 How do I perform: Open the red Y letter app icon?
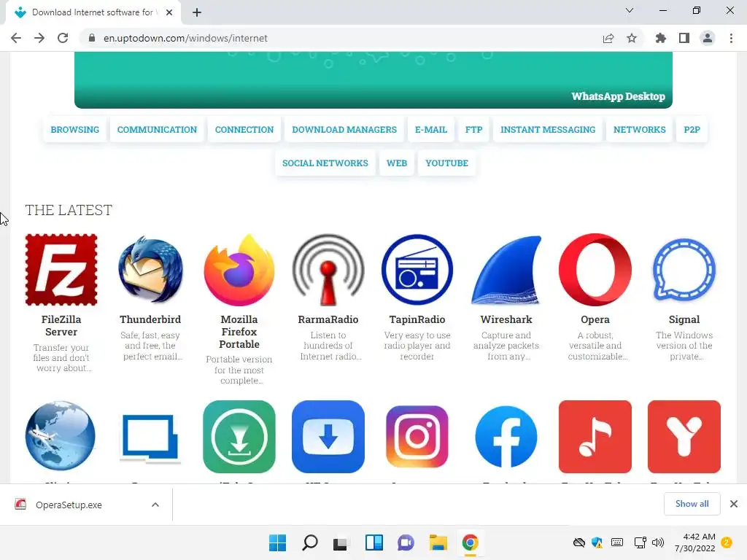[x=684, y=437]
